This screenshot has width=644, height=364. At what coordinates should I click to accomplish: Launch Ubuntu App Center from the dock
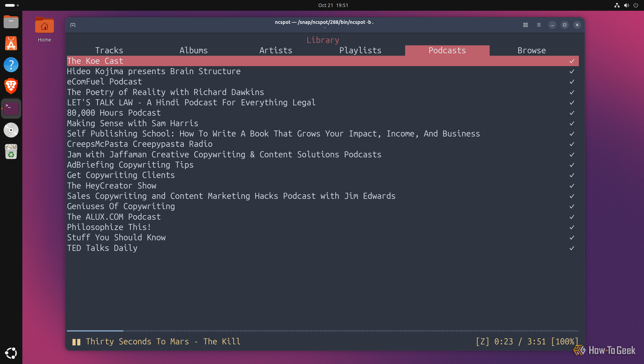pos(11,43)
